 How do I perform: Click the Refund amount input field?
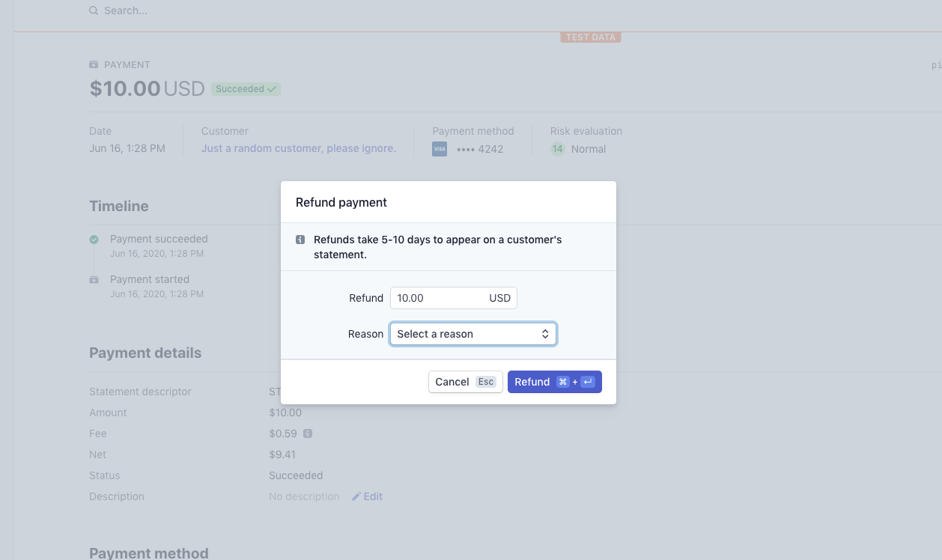pyautogui.click(x=454, y=298)
